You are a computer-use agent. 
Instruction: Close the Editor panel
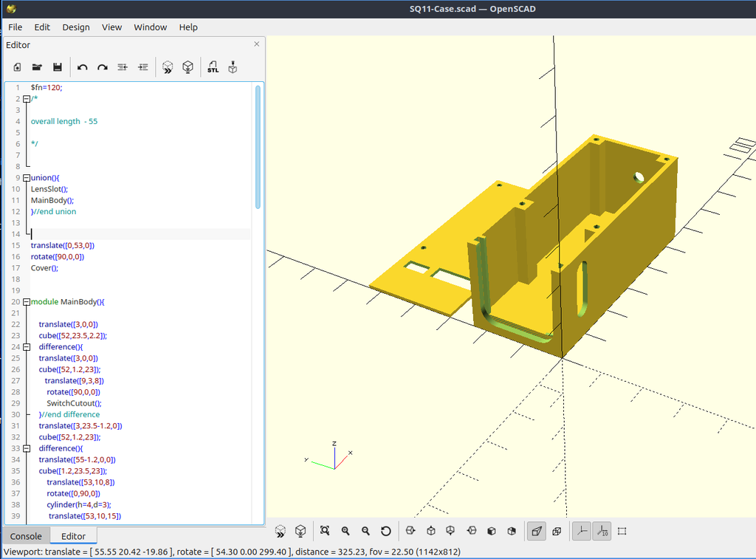point(256,44)
